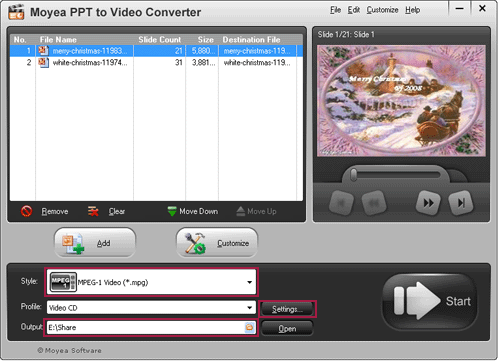The height and width of the screenshot is (362, 500).
Task: Open the File menu
Action: pyautogui.click(x=335, y=10)
